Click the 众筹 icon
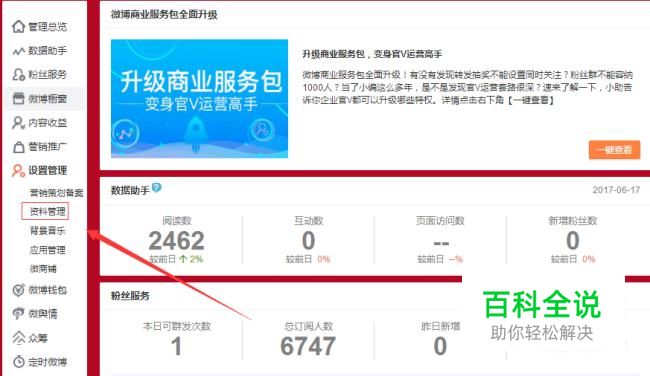 tap(18, 338)
